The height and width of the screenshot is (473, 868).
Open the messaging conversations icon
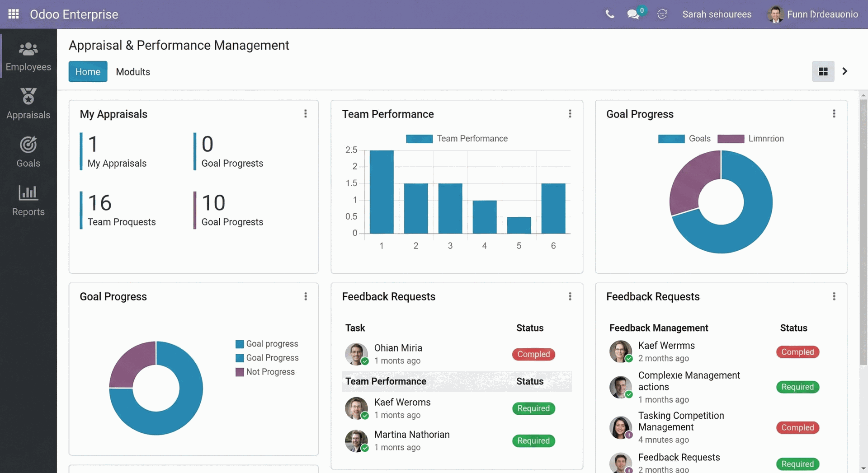pos(633,14)
